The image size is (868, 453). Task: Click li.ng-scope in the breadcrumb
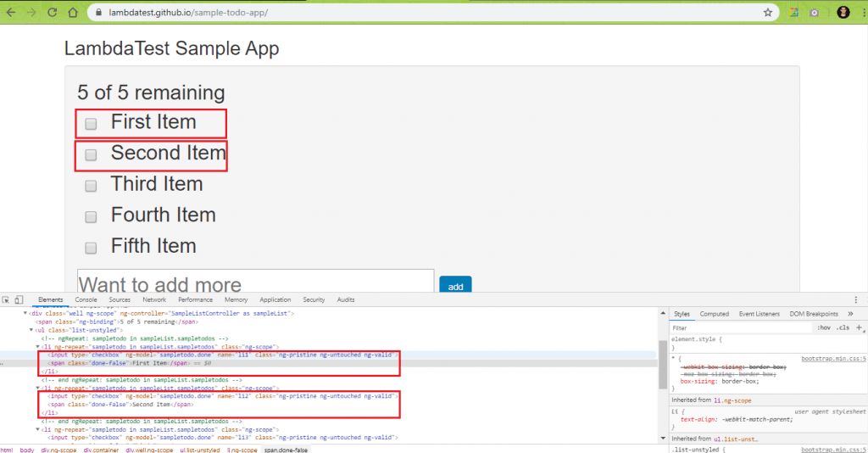pyautogui.click(x=242, y=450)
